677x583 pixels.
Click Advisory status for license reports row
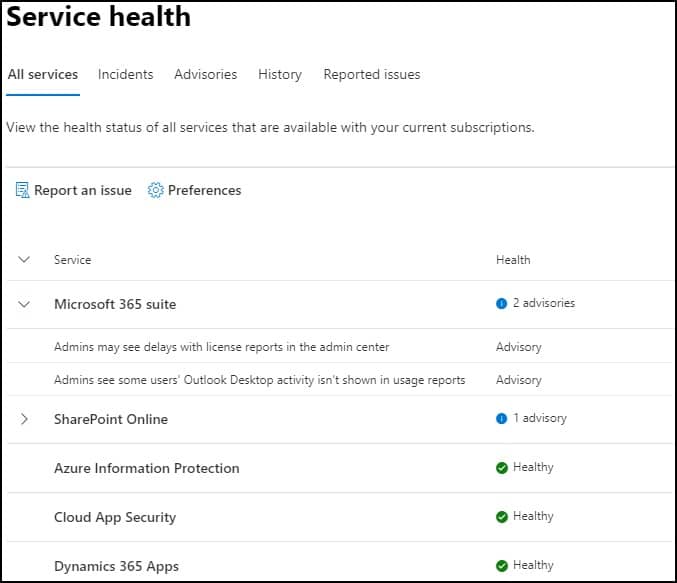[x=519, y=347]
